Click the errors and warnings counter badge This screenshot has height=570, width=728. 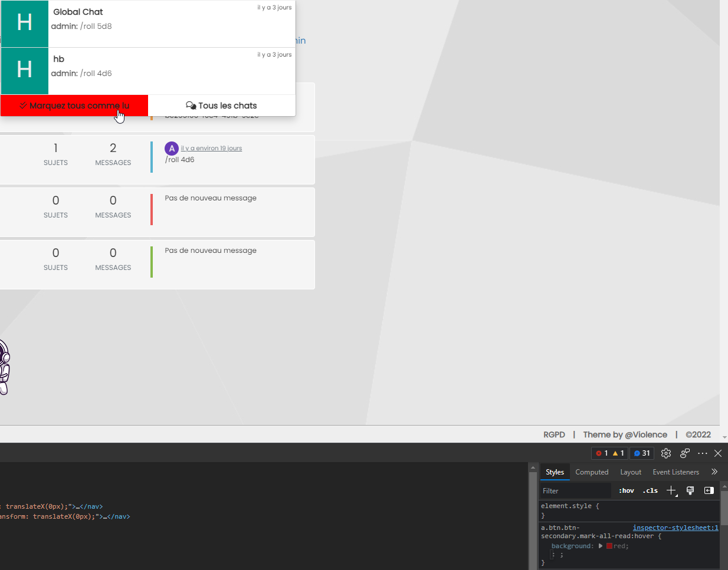[x=609, y=453]
